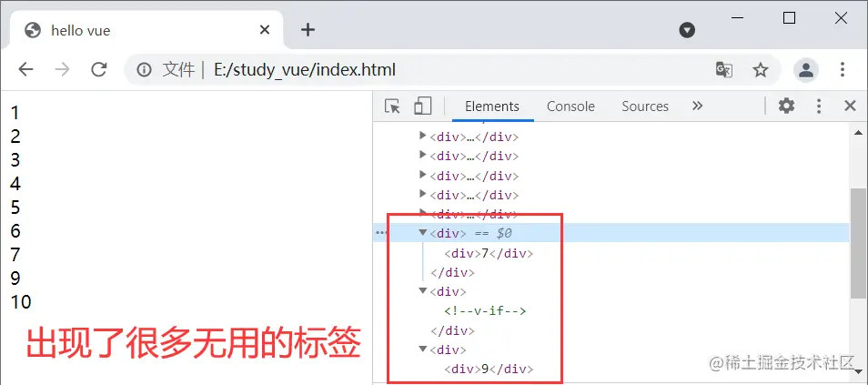Open DevTools settings gear
The image size is (868, 385).
point(787,106)
